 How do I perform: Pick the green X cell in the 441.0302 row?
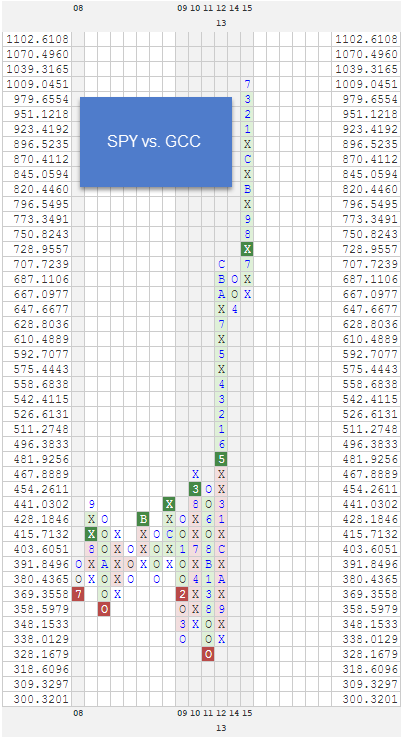[169, 504]
